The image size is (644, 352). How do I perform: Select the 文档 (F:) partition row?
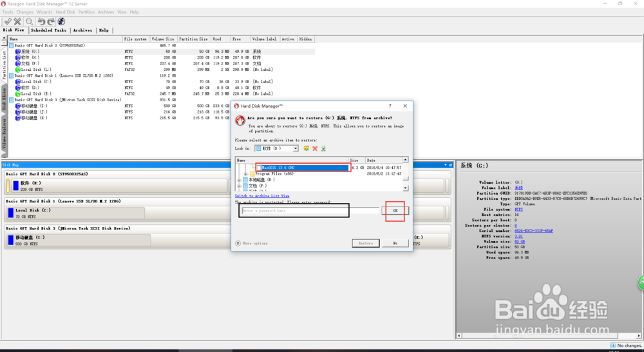click(x=162, y=64)
